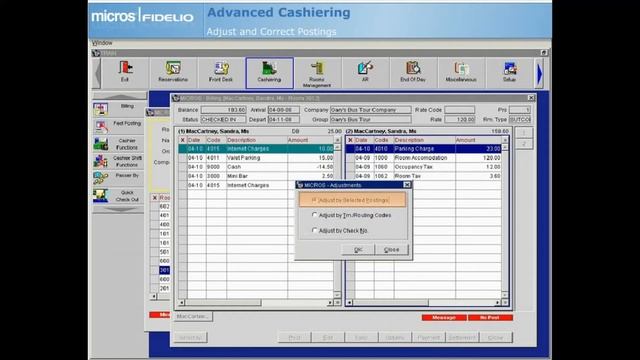
Task: Open Passer By in side panel
Action: 118,178
